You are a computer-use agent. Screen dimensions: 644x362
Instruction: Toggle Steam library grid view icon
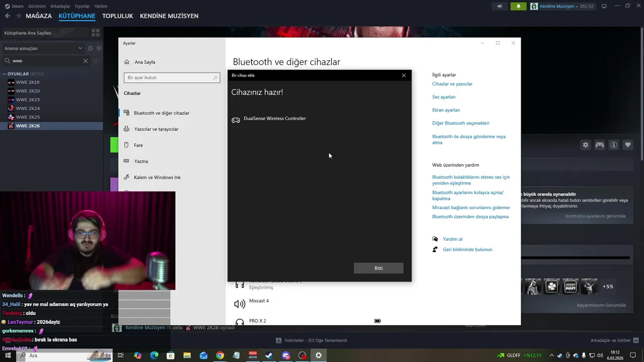click(x=95, y=33)
